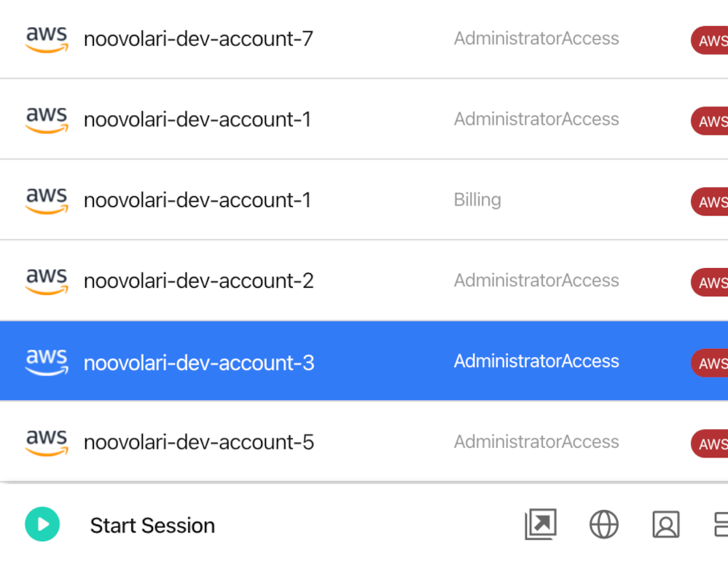The width and height of the screenshot is (728, 566).
Task: Click the red AWS badge on the account-7 row
Action: (x=710, y=40)
